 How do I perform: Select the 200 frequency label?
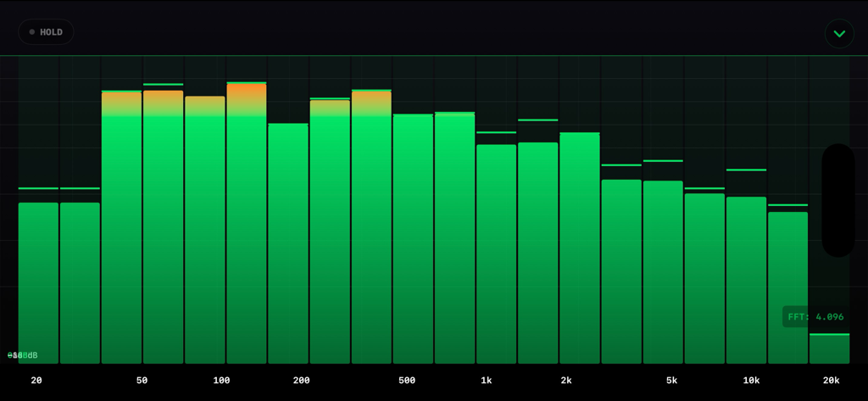point(301,381)
